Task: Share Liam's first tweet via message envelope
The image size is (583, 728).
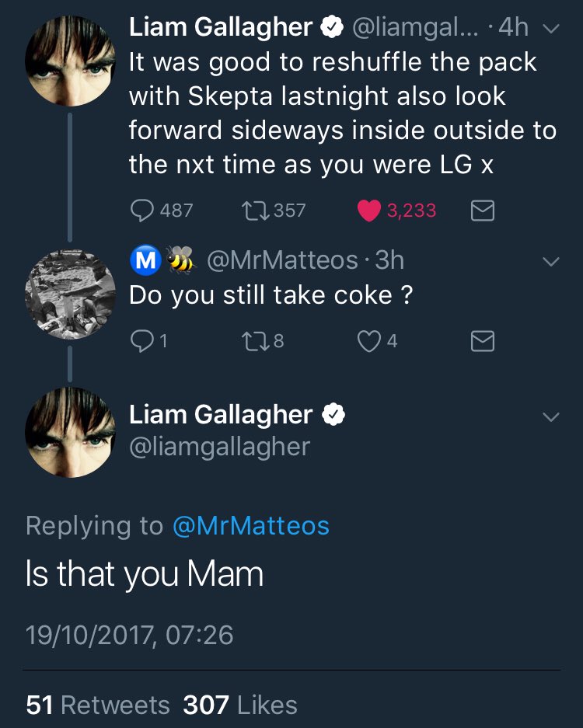Action: (482, 211)
